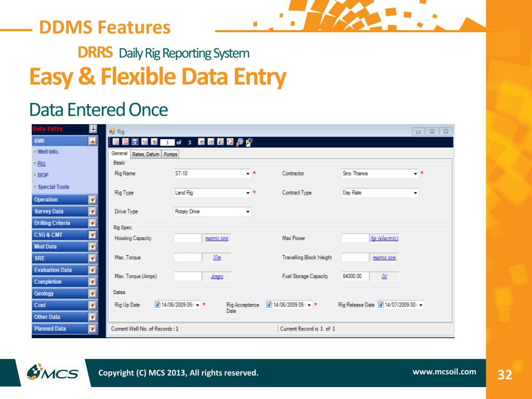This screenshot has width=532, height=399.
Task: Click the Max Power input field
Action: (x=355, y=238)
